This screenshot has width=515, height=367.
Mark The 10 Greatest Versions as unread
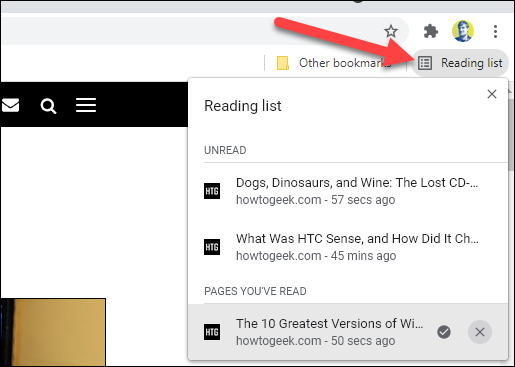444,332
